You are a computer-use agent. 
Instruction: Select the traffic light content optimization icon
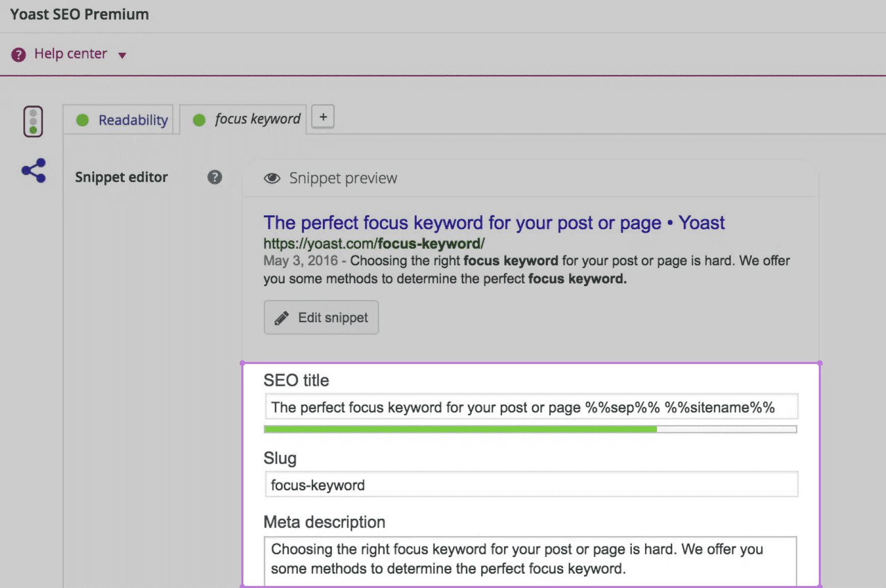(x=33, y=122)
